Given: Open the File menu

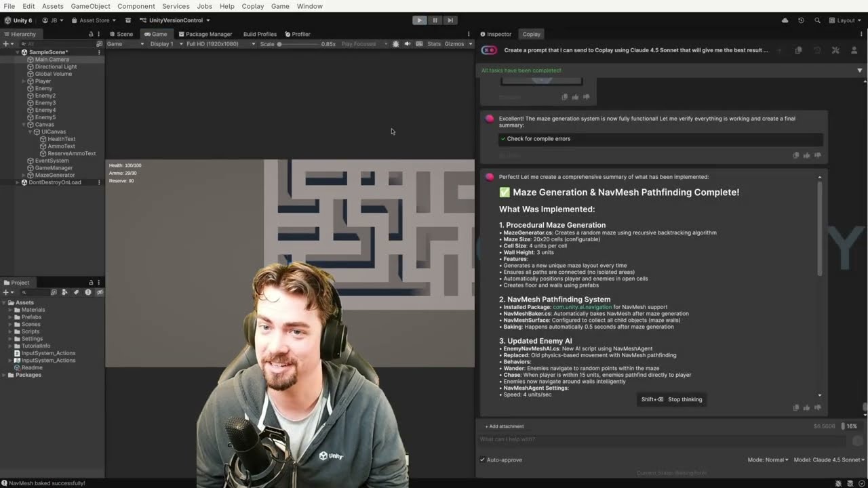Looking at the screenshot, I should point(9,6).
